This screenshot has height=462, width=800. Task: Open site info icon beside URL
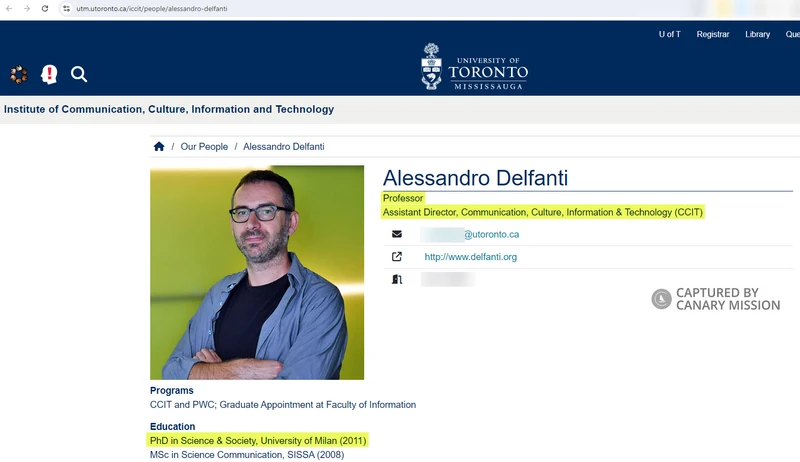coord(66,9)
